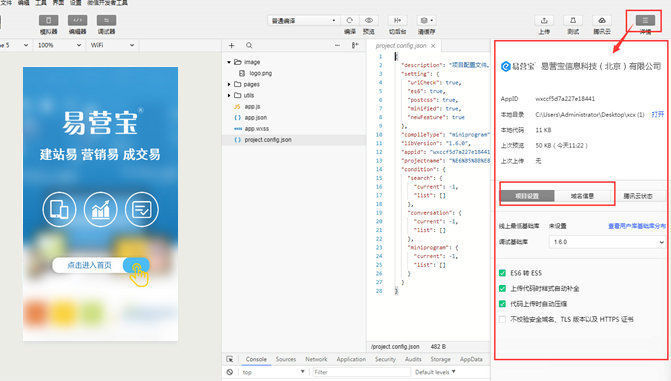
Task: Click the 测试 test icon
Action: (x=573, y=20)
